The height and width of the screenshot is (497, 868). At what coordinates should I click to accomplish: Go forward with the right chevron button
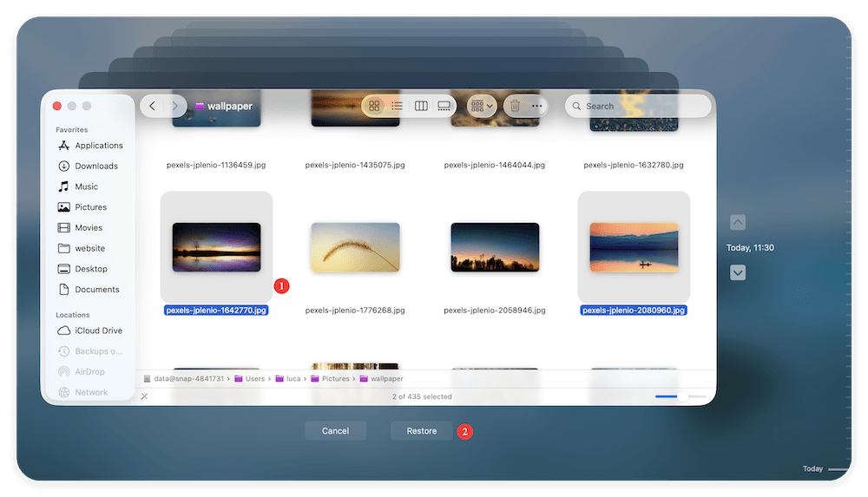(x=174, y=106)
